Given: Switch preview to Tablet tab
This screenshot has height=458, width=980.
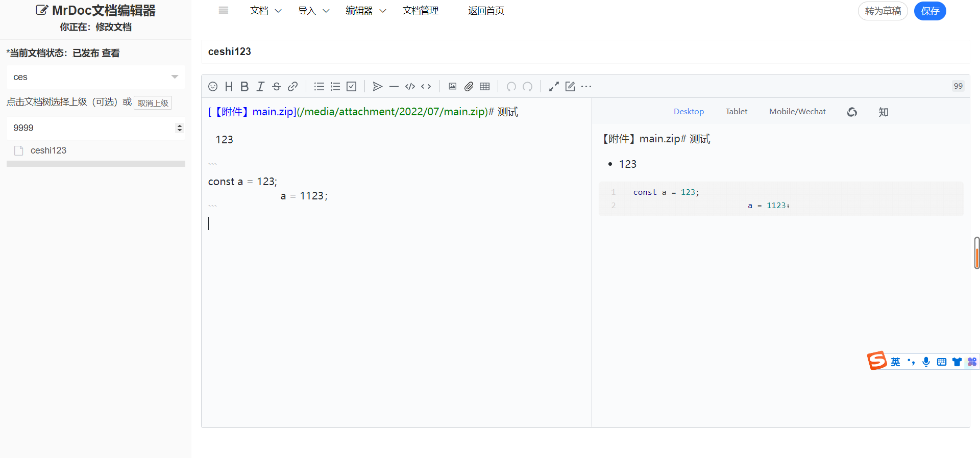Looking at the screenshot, I should 737,112.
